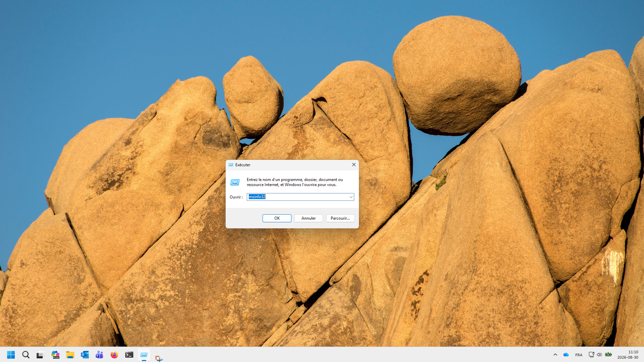Click the Exécuter title bar icon

click(231, 165)
